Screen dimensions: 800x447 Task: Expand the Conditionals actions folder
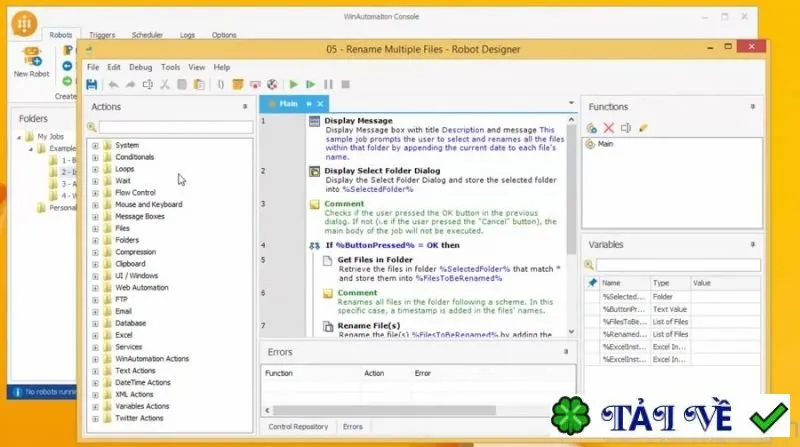point(95,157)
